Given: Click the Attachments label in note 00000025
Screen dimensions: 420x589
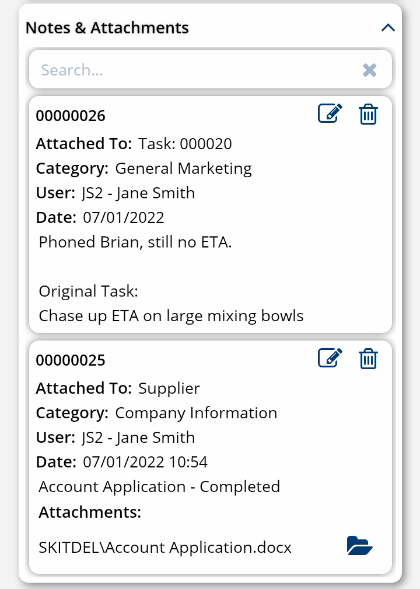Looking at the screenshot, I should coord(90,512).
